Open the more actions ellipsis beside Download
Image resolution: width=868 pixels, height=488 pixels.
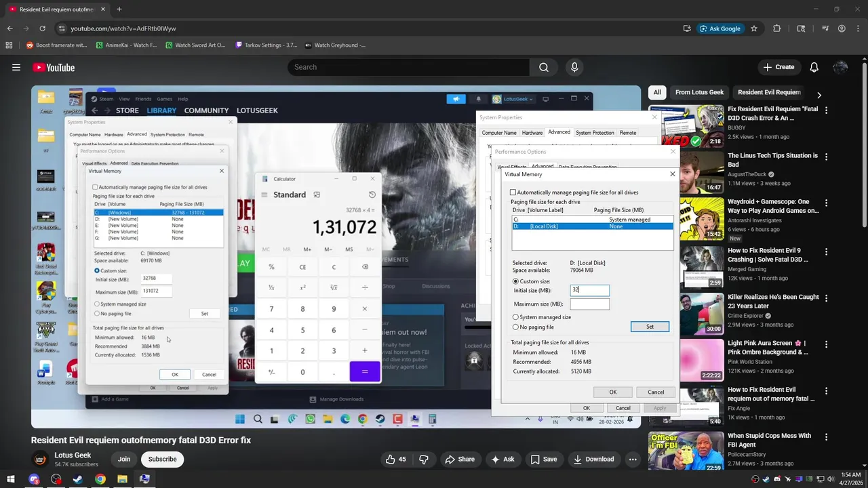pos(633,459)
